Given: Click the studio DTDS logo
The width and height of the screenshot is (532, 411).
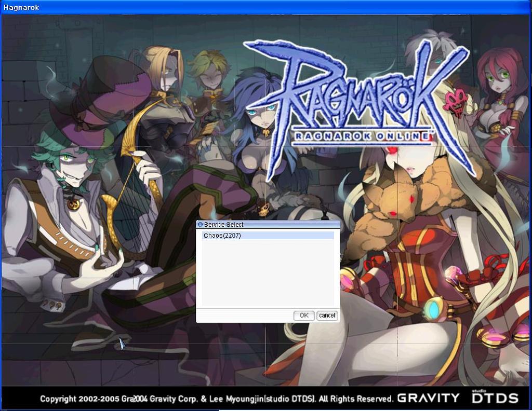Looking at the screenshot, I should coord(495,397).
